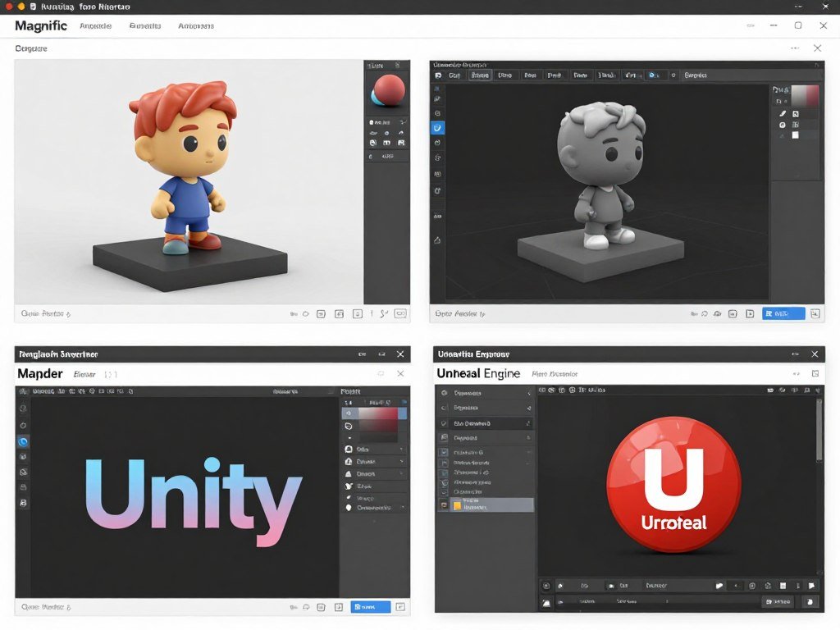The width and height of the screenshot is (840, 630).
Task: Click last text tab in gray viewport toolbar
Action: (x=696, y=75)
